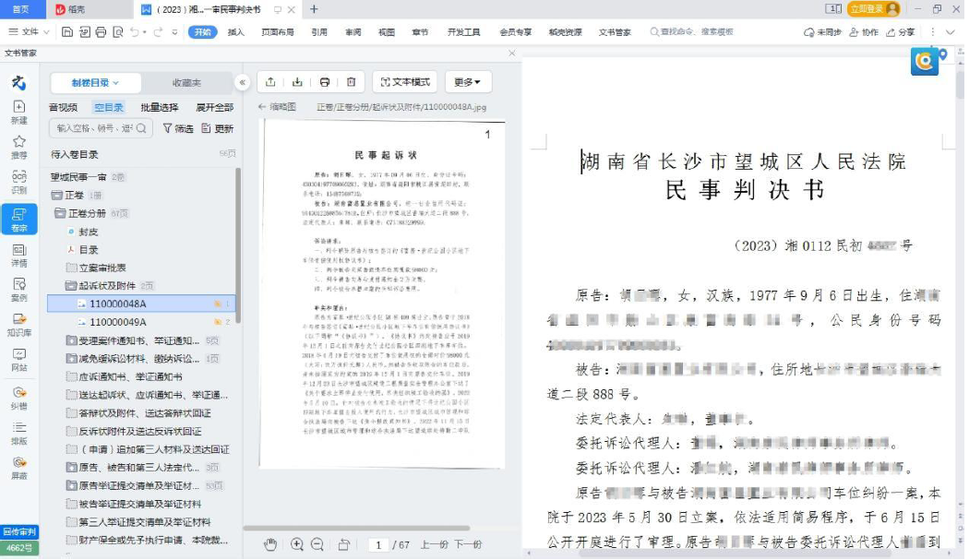This screenshot has width=969, height=560.
Task: Go to next file with 下一份
Action: (468, 545)
